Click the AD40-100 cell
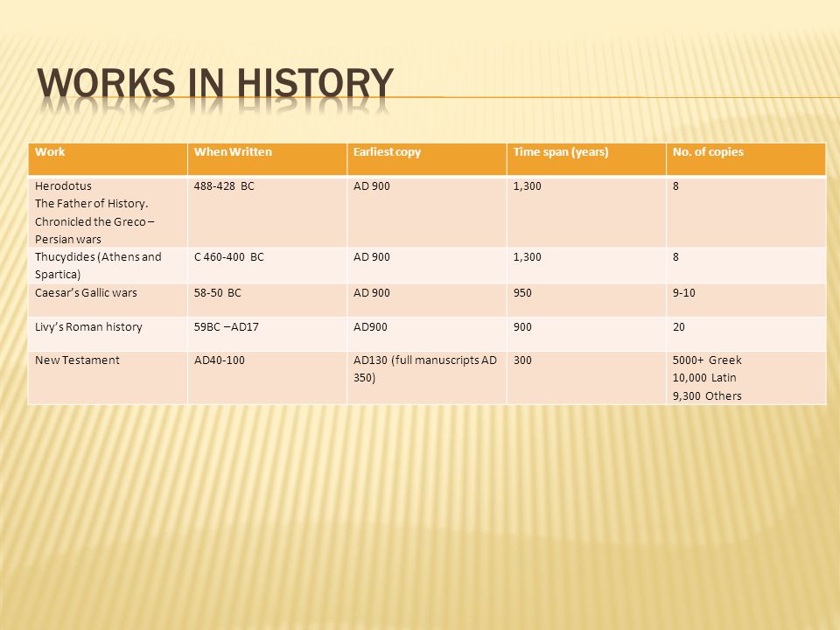 (x=268, y=378)
